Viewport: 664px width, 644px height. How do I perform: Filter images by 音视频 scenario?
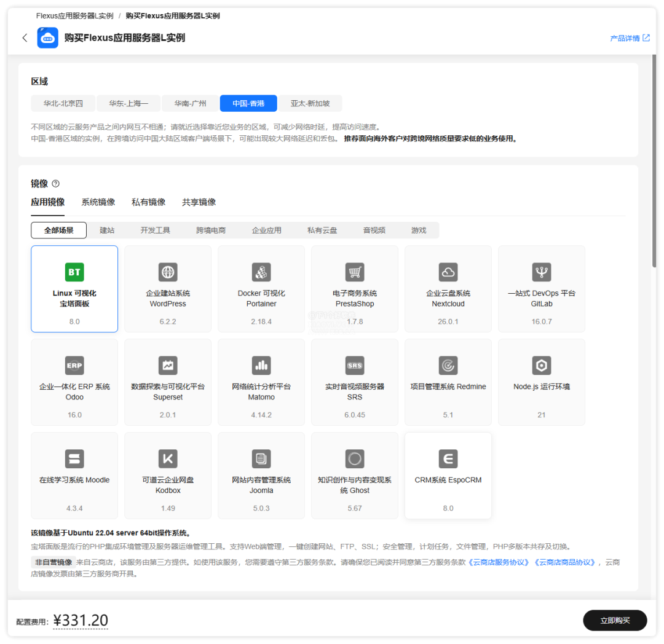(x=374, y=230)
